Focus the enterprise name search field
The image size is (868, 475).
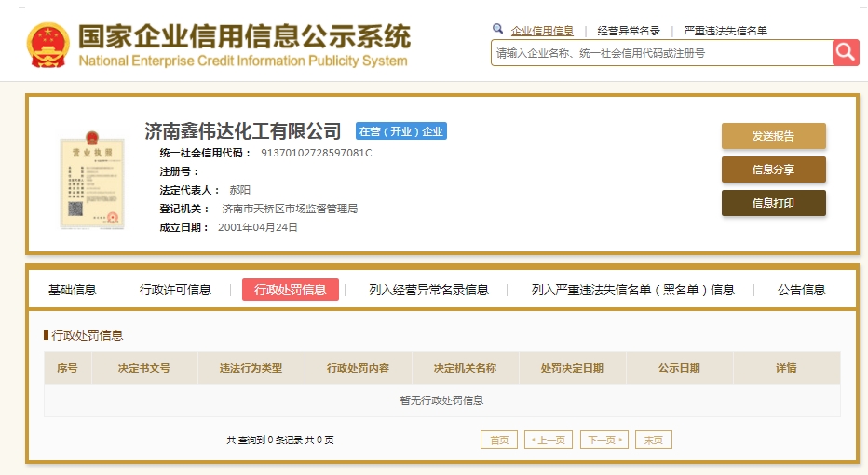tap(661, 52)
